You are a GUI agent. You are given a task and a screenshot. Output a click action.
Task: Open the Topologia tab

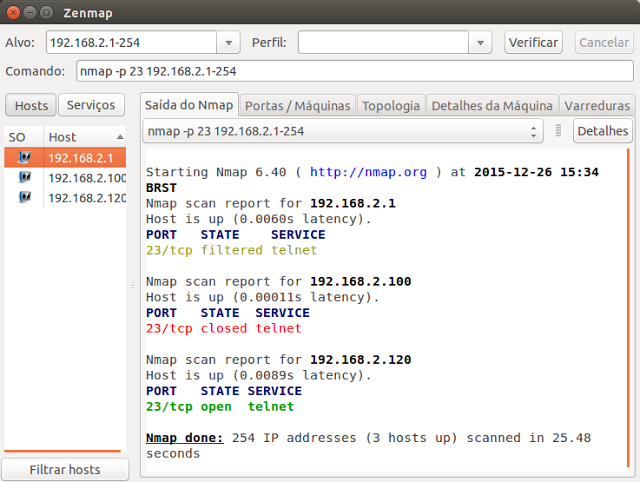point(391,106)
